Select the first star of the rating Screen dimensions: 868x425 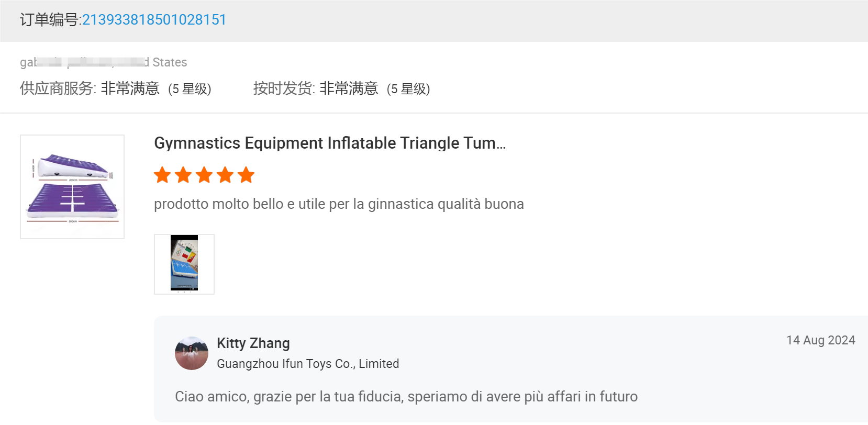coord(162,175)
